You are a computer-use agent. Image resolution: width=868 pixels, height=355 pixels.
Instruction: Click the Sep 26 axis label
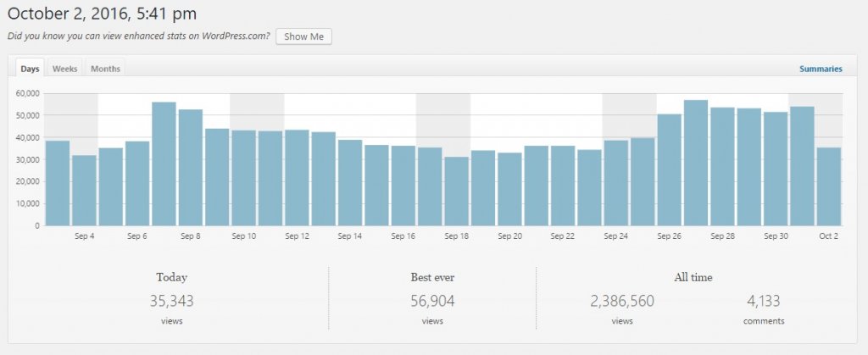670,236
